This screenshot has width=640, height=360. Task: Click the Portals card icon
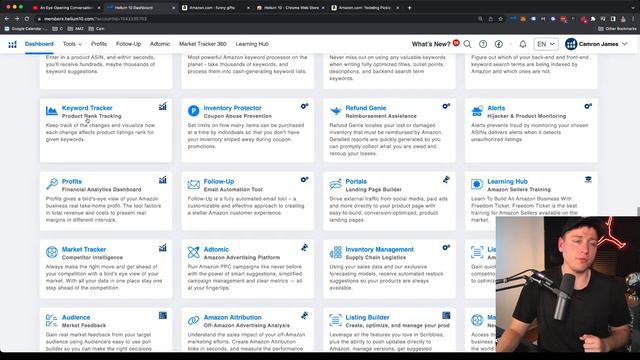pos(336,184)
